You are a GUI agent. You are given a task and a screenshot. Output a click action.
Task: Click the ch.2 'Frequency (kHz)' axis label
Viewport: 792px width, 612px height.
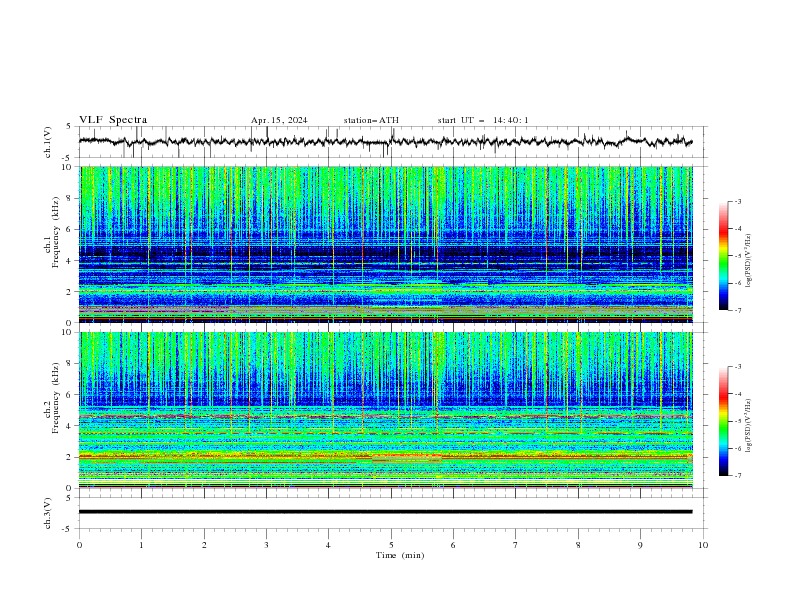(x=56, y=397)
